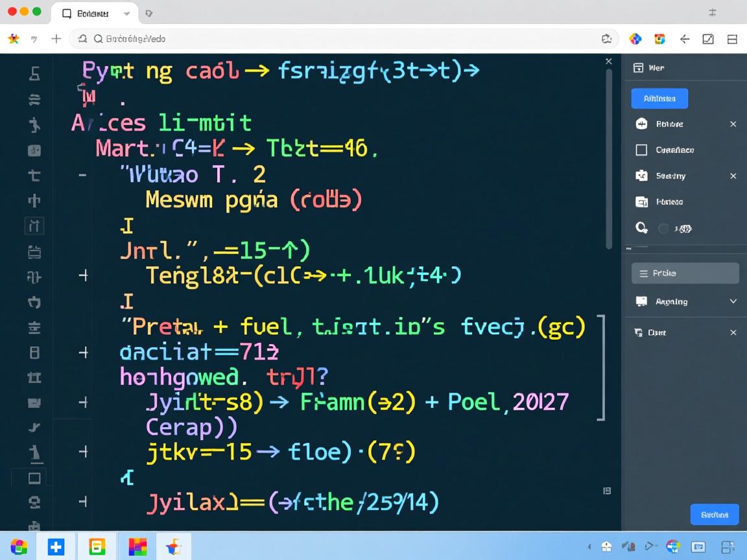Viewport: 747px width, 560px height.
Task: Click the colorful pinwheel icon in browser toolbar
Action: 635,39
